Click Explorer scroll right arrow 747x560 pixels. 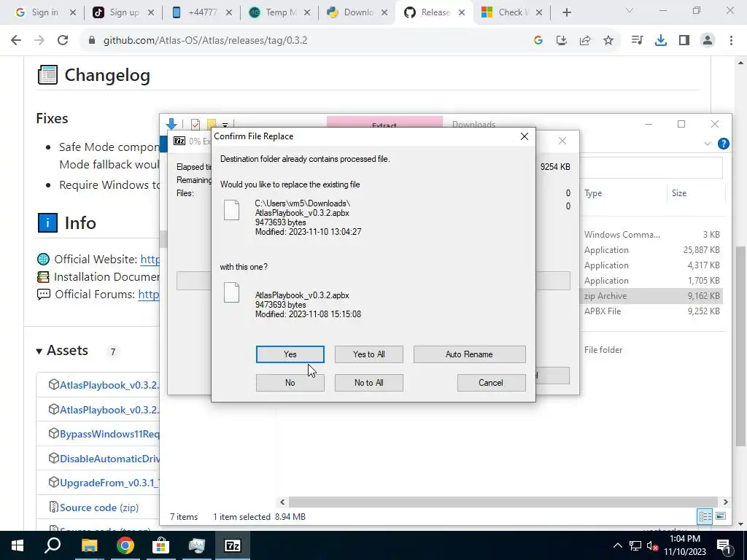tap(725, 502)
